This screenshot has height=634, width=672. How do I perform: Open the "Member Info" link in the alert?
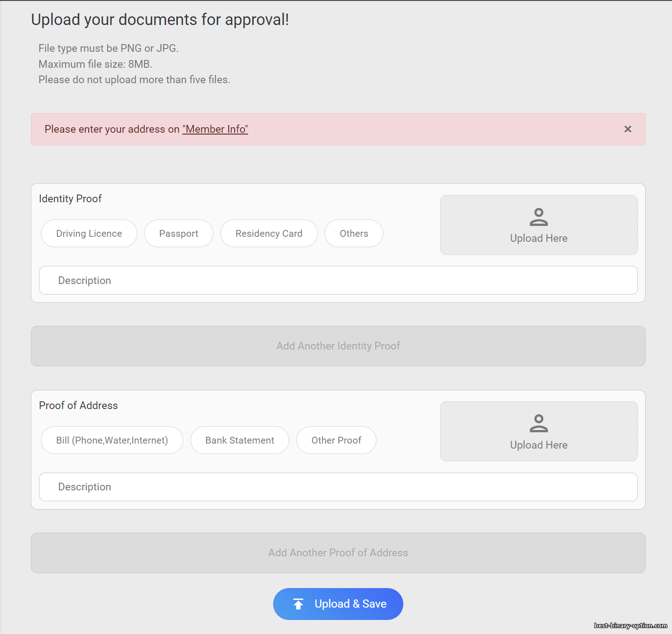[215, 129]
